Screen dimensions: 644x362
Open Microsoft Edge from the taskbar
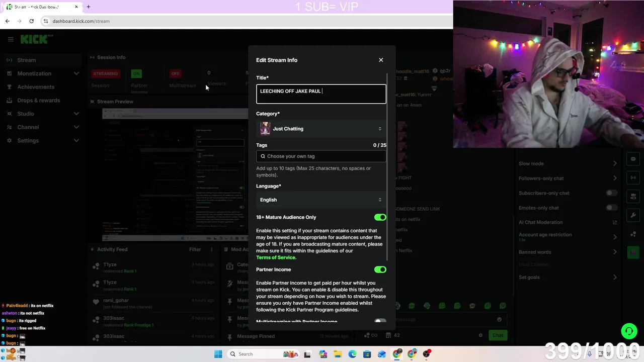pyautogui.click(x=352, y=354)
